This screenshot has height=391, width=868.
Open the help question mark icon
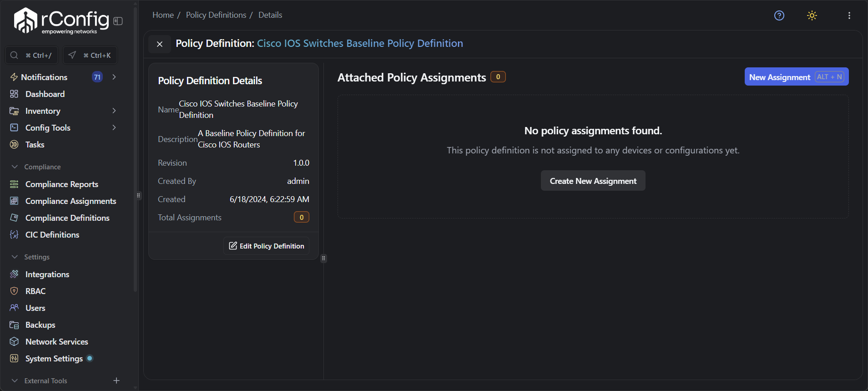pos(779,15)
